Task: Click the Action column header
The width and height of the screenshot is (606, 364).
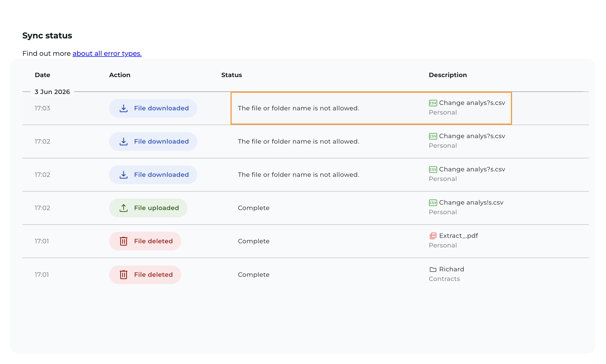Action: click(x=119, y=75)
